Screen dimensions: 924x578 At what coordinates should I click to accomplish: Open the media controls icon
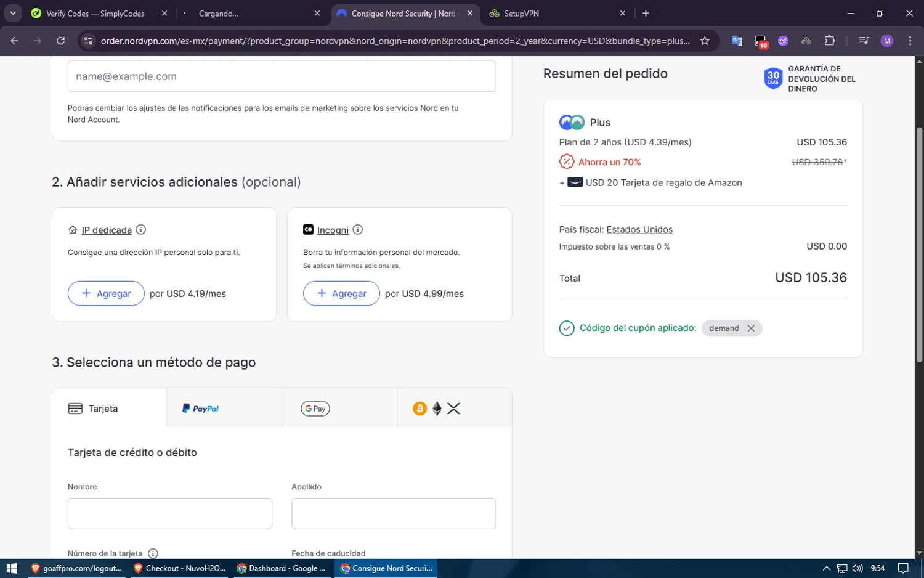click(x=864, y=41)
